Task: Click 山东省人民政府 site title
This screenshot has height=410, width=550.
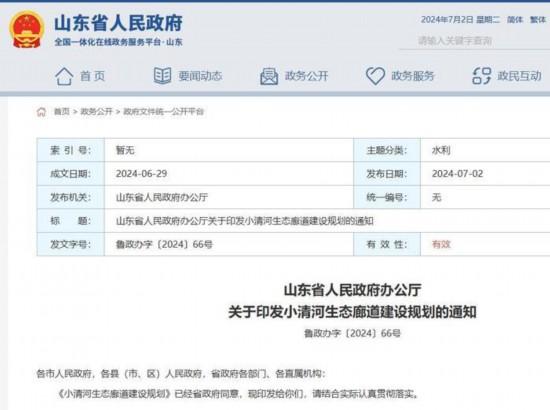Action: 119,23
